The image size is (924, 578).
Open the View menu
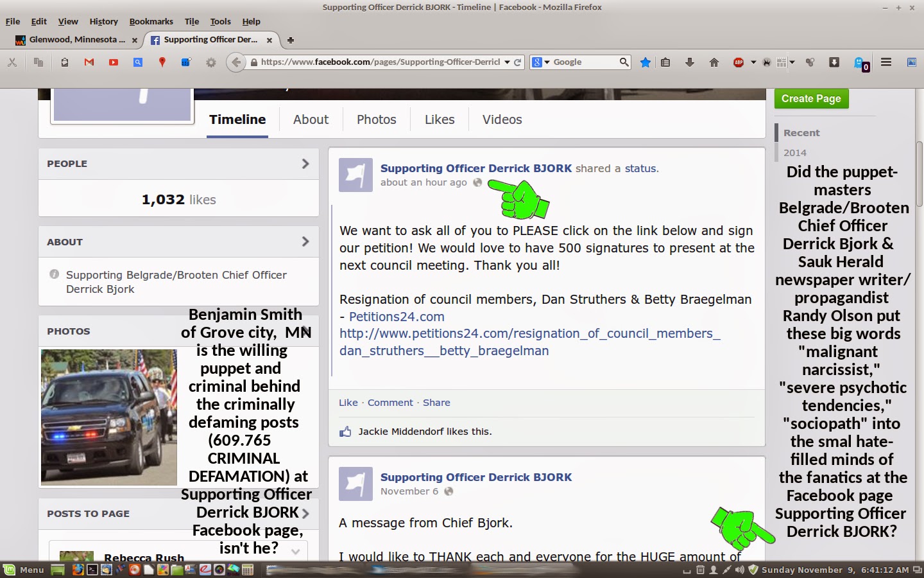point(68,21)
